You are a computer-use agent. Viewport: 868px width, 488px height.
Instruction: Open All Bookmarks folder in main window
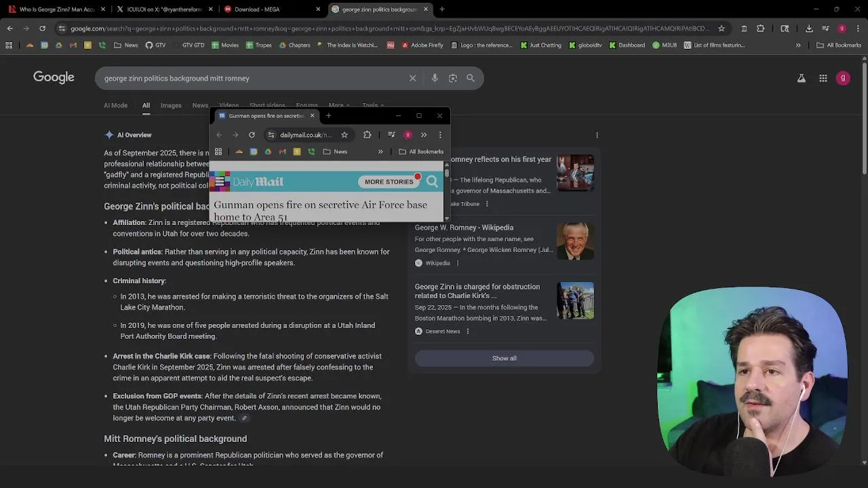839,45
